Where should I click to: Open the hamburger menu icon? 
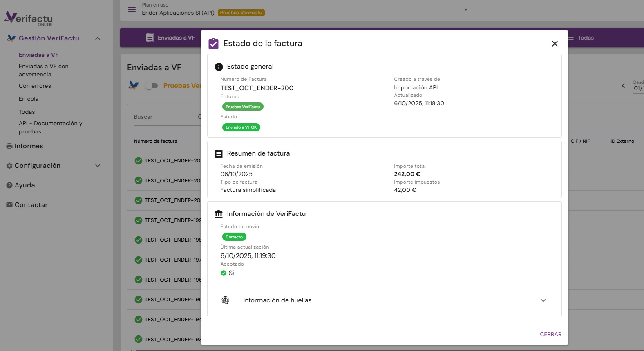(132, 9)
